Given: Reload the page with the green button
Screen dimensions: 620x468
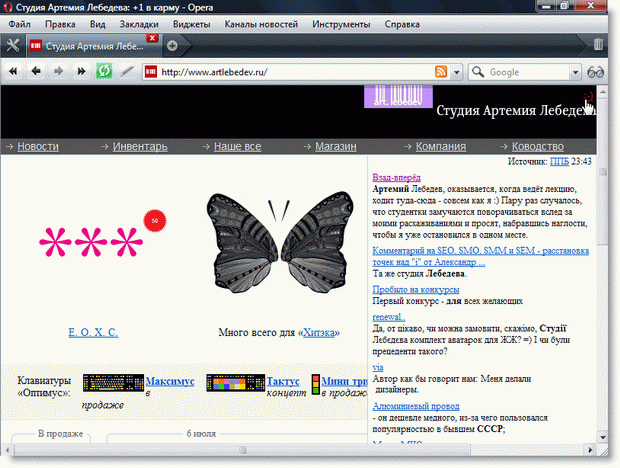Looking at the screenshot, I should point(104,71).
